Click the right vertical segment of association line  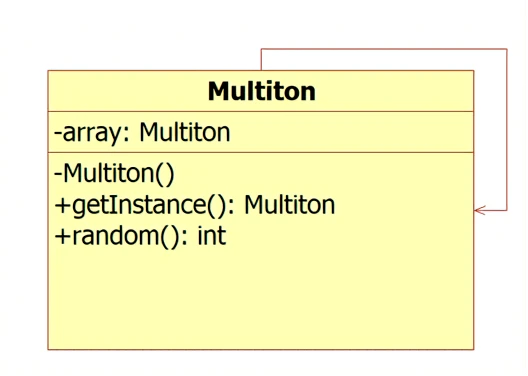tap(507, 130)
